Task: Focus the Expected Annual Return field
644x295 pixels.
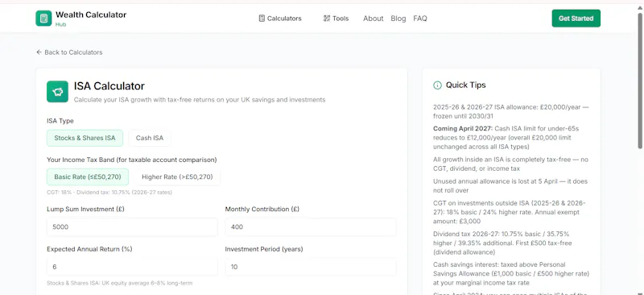Action: pyautogui.click(x=132, y=267)
